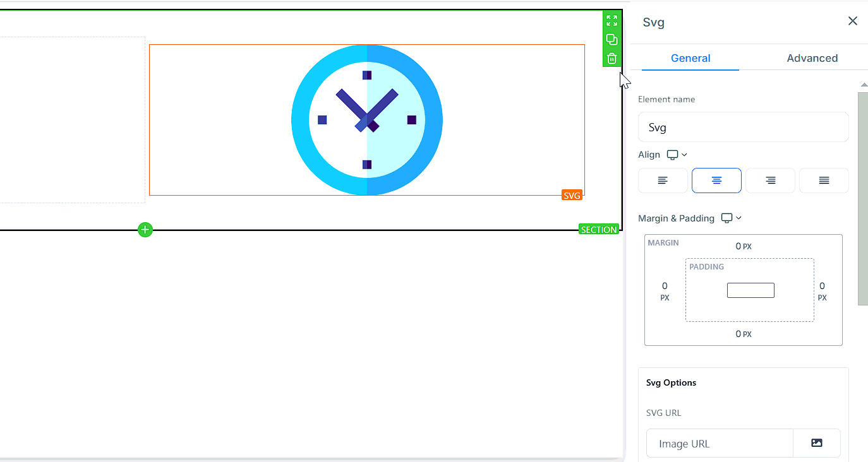Set alignment to center
This screenshot has width=868, height=462.
click(716, 181)
